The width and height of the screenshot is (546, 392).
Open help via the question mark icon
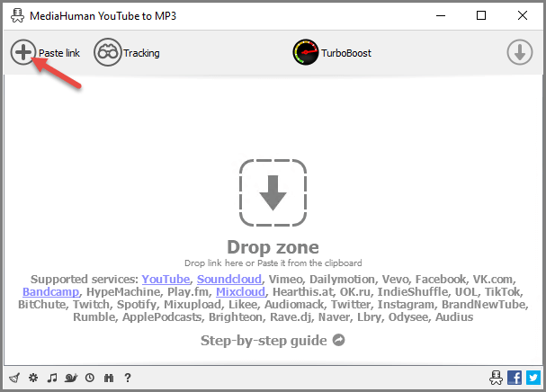(128, 378)
